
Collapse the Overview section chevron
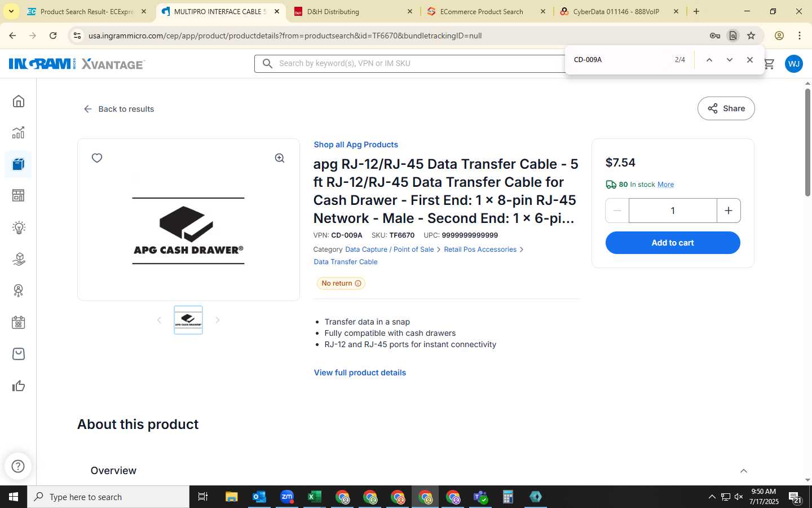(744, 471)
